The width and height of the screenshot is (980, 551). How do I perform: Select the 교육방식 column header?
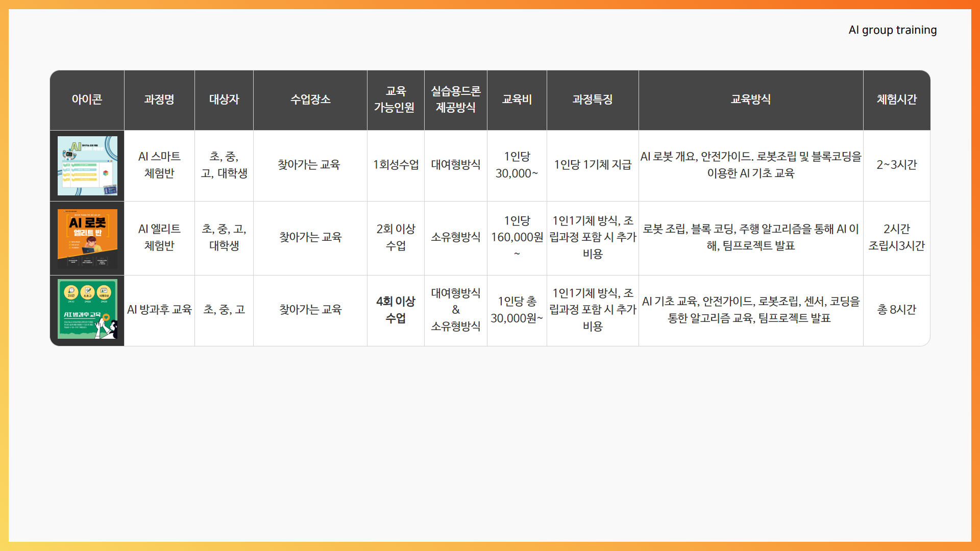click(x=751, y=100)
